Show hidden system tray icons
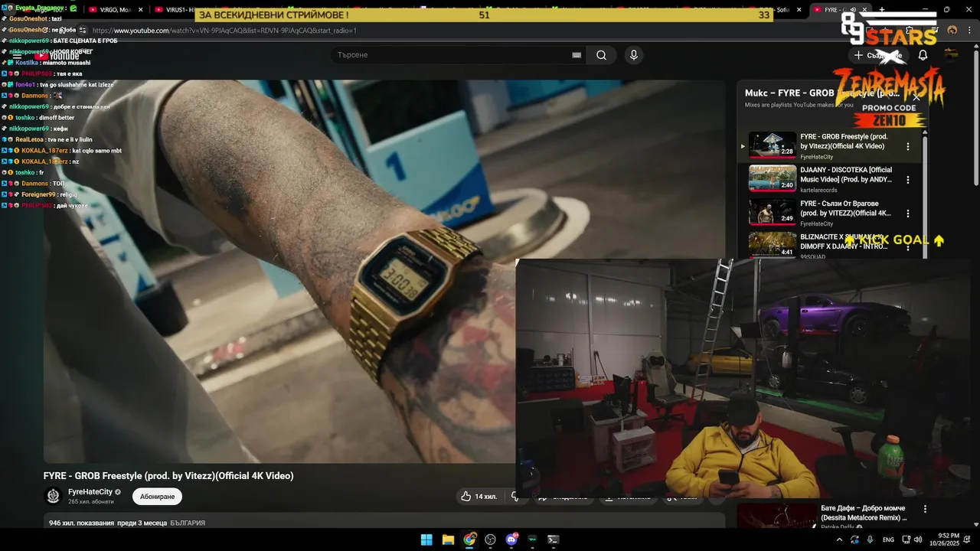Viewport: 980px width, 551px height. (839, 540)
